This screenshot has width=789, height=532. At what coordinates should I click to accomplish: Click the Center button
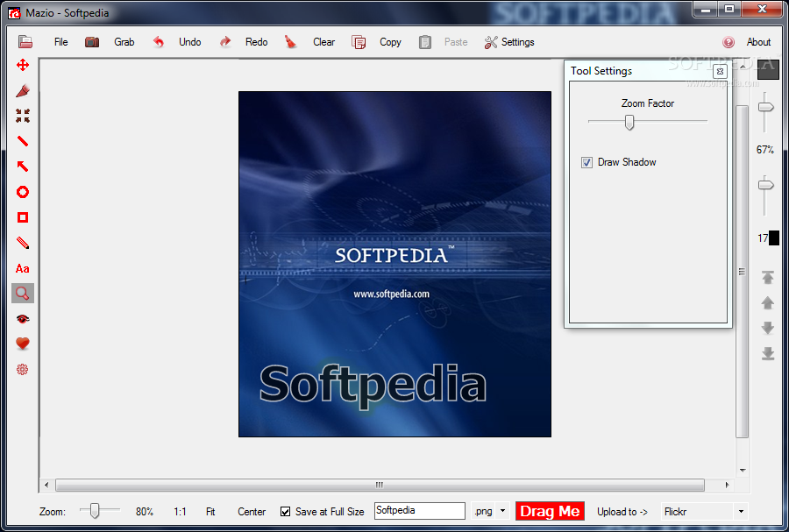pos(252,512)
